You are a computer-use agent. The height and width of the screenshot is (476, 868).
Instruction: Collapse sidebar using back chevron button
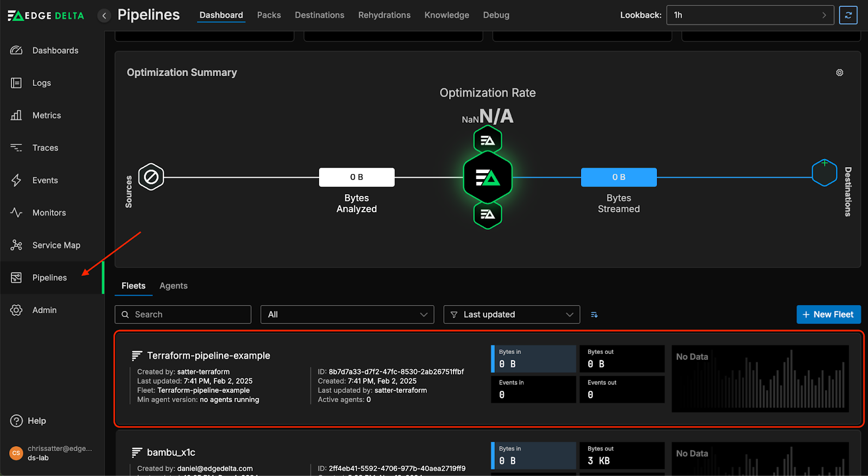(104, 16)
